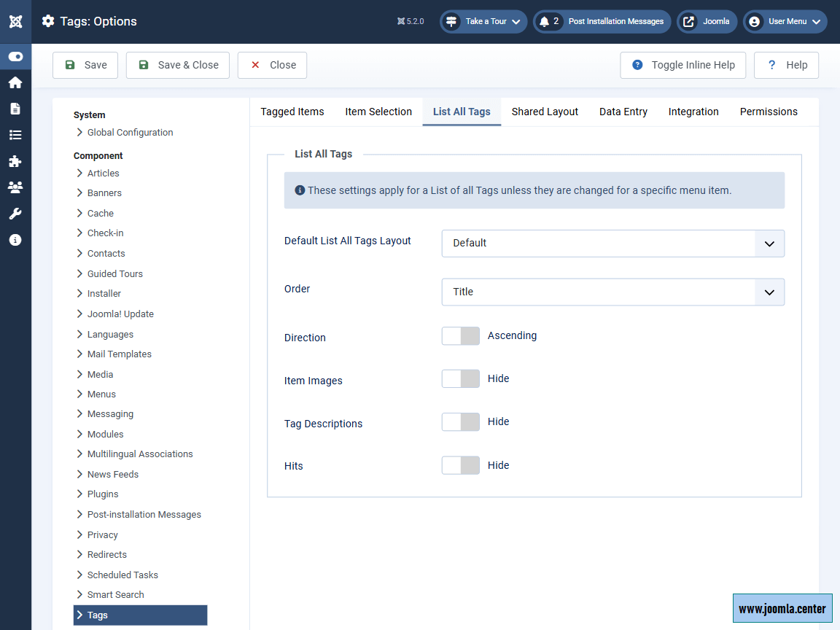Open the Order dropdown showing Title
The width and height of the screenshot is (840, 630).
[612, 292]
